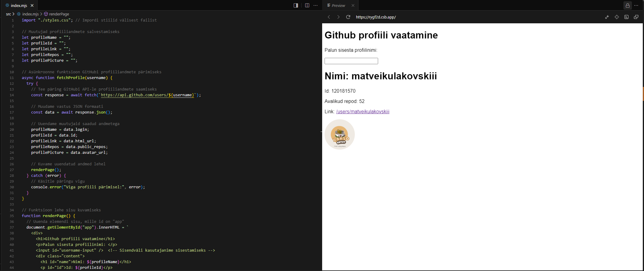This screenshot has width=644, height=271.
Task: Click the crosshair inspect element icon
Action: coord(617,17)
